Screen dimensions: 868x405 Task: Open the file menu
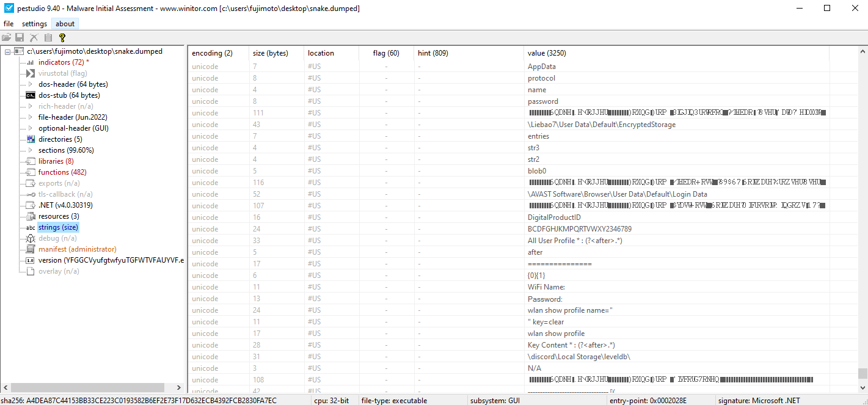[9, 23]
